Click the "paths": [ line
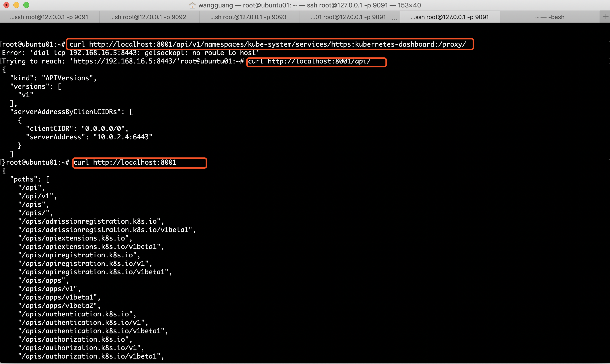 30,179
